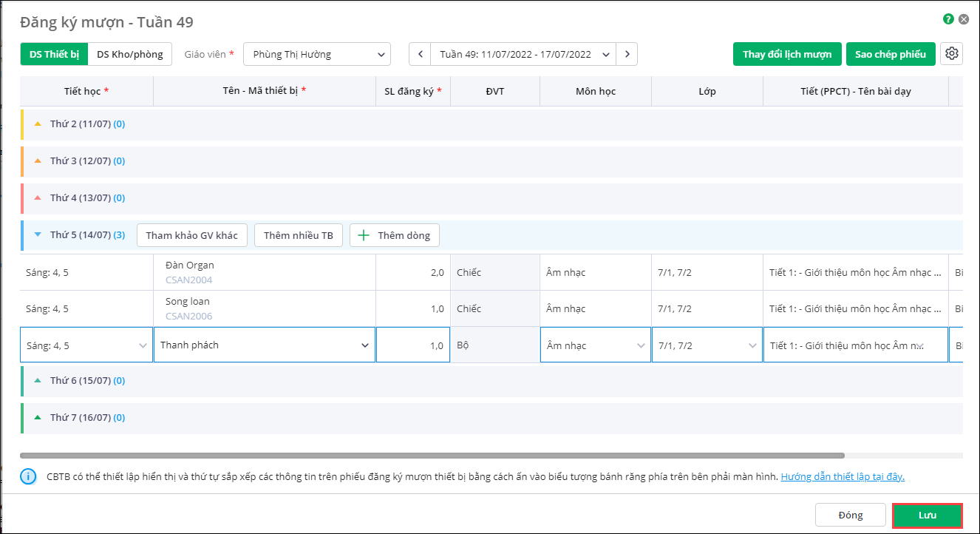Click 7/1, 7/2 in Đàn Organ row
The height and width of the screenshot is (534, 980).
(676, 272)
